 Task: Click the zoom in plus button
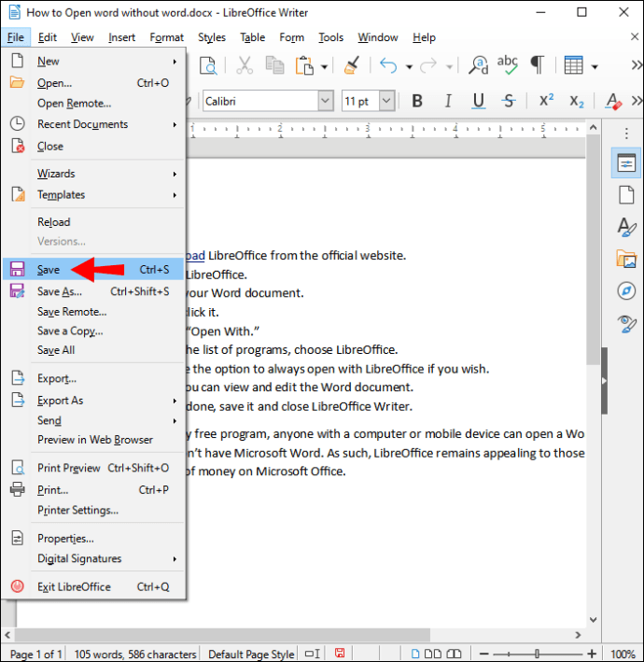[592, 654]
